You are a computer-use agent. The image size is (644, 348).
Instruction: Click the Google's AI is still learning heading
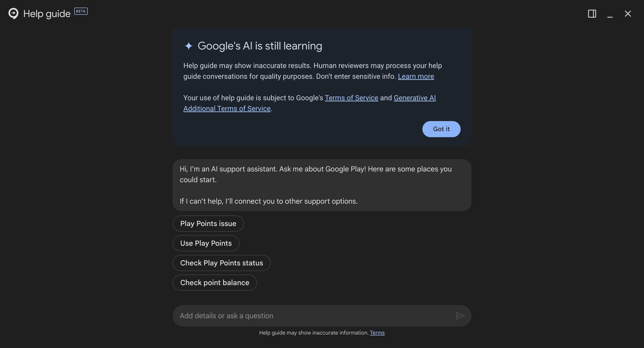tap(260, 46)
